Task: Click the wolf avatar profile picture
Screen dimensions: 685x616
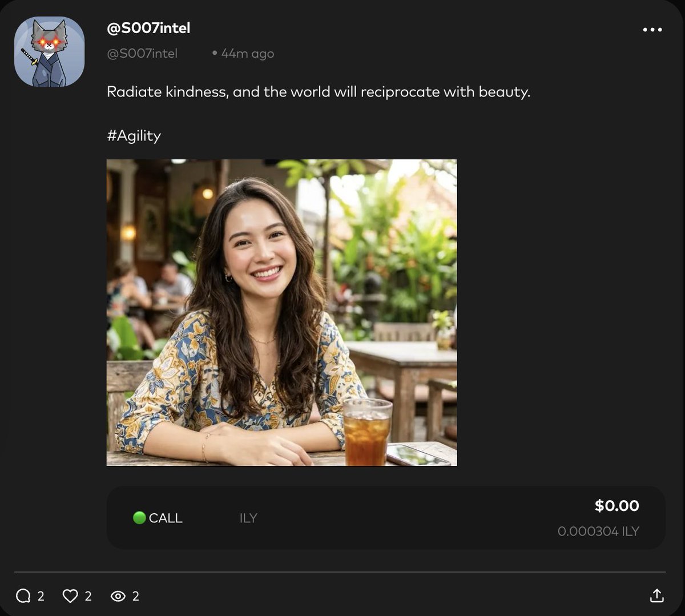Action: (x=49, y=52)
